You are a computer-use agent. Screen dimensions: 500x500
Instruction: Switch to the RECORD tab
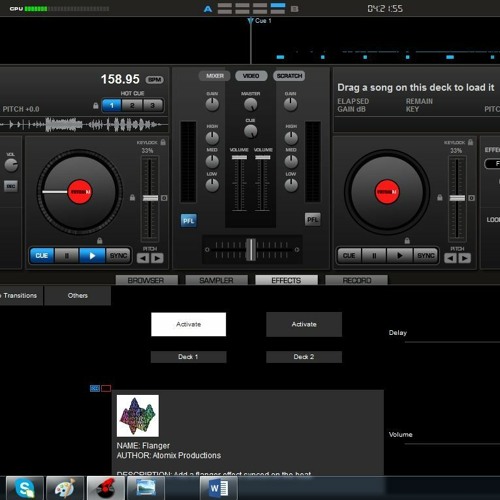357,280
